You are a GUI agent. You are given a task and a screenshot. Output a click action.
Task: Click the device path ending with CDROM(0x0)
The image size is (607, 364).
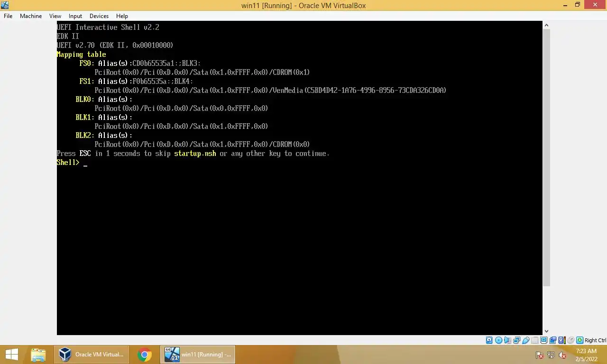(x=202, y=145)
